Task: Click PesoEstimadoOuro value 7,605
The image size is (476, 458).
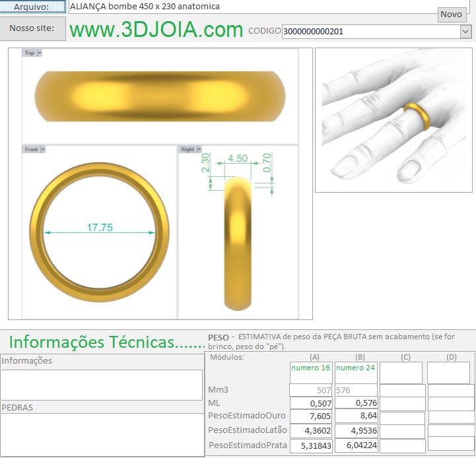Action: 310,417
